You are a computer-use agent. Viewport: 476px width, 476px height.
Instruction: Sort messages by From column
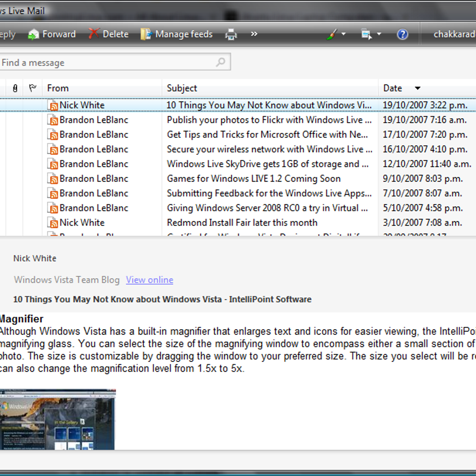102,88
